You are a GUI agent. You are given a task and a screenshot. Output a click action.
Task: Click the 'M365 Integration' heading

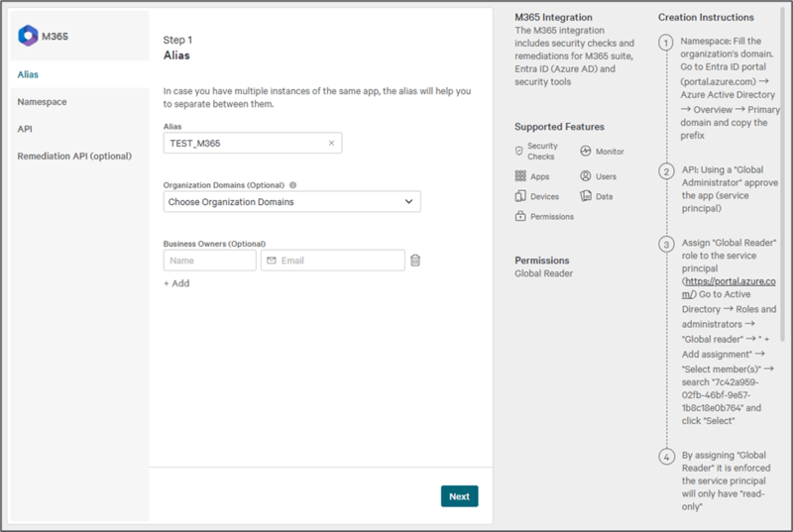click(553, 17)
